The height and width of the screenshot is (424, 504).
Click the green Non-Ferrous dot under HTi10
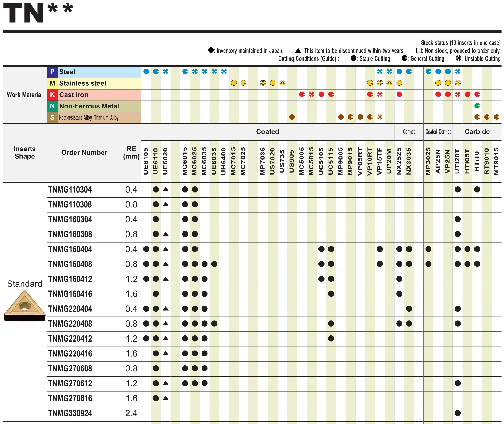pyautogui.click(x=477, y=105)
